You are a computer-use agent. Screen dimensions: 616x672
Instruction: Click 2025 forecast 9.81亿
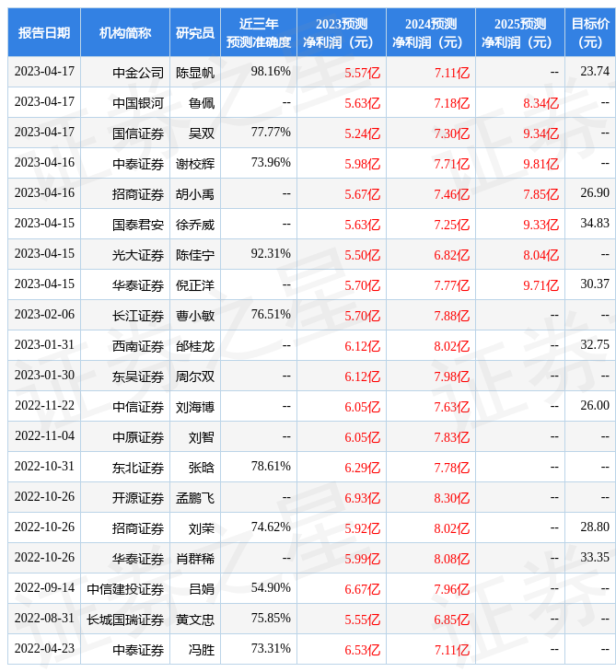tap(541, 164)
